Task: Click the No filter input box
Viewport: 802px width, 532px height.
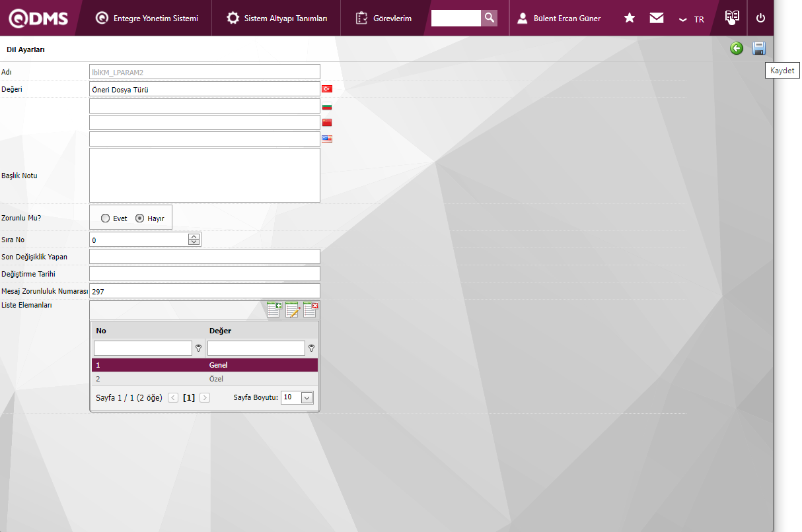Action: [143, 348]
